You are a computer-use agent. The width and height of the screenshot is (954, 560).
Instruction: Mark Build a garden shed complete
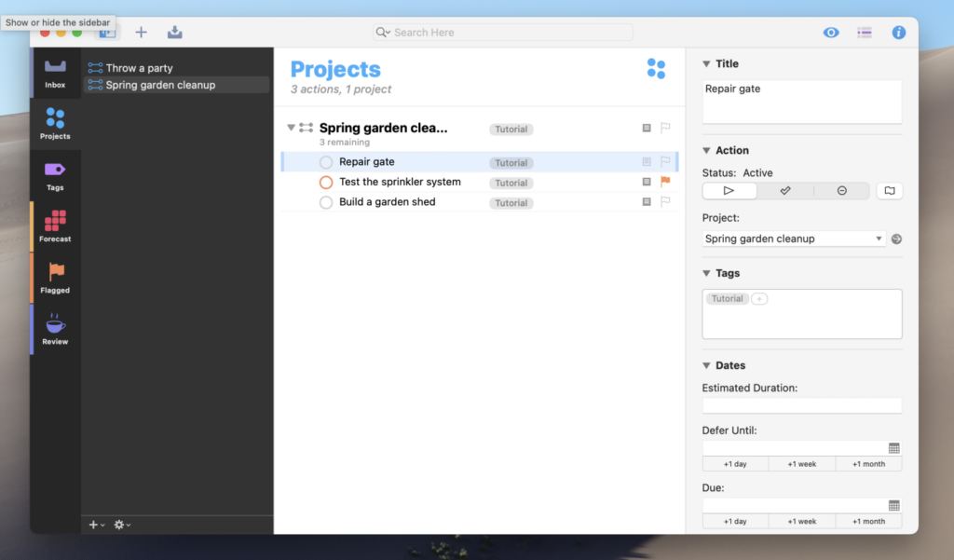click(x=326, y=202)
